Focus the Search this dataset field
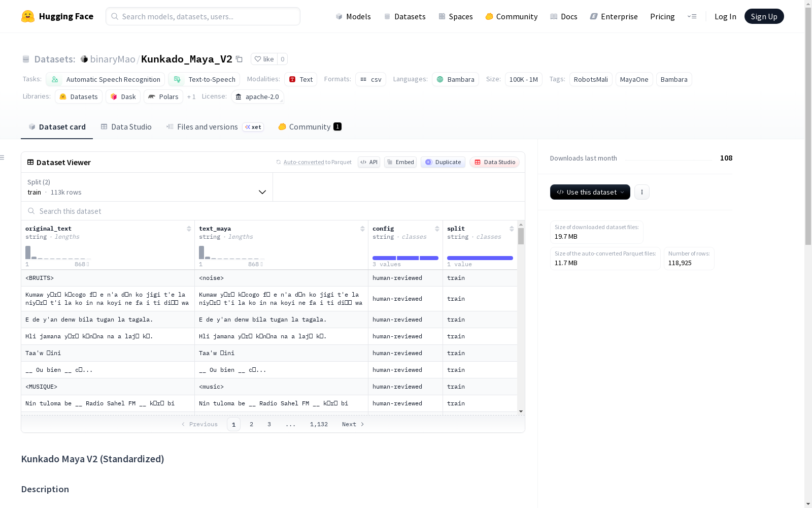 [x=273, y=211]
